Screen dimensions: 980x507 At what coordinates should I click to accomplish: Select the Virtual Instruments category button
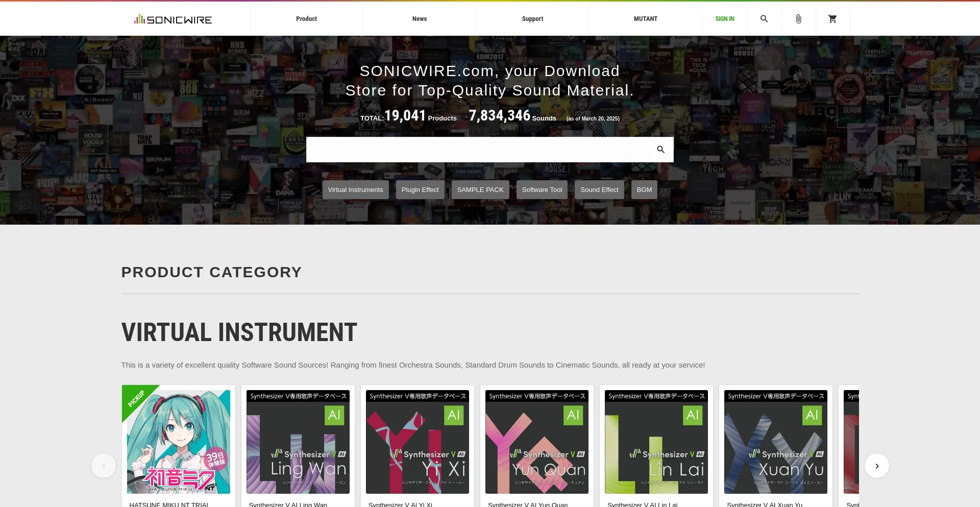coord(355,190)
